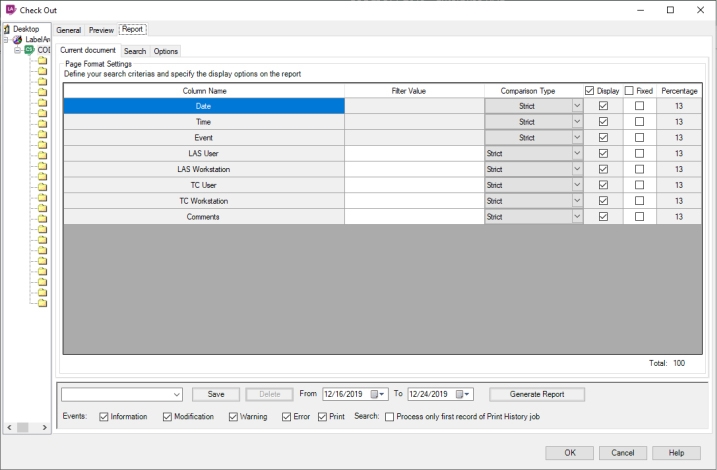Open Comparison Type dropdown for Time row
This screenshot has width=717, height=470.
577,122
